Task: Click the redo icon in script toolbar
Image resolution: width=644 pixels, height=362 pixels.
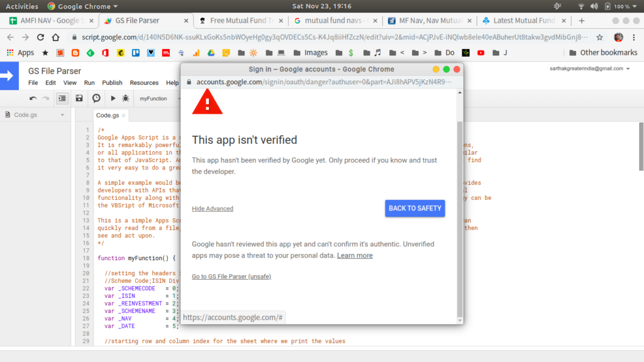Action: pos(46,99)
